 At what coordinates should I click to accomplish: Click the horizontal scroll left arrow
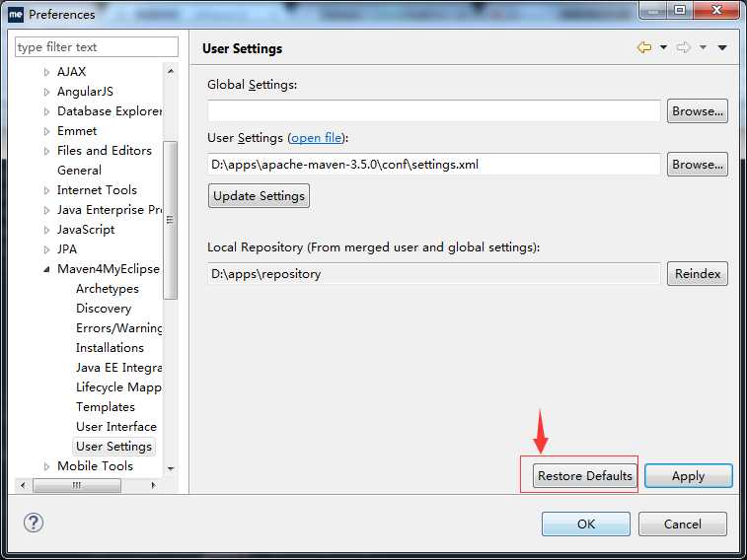coord(23,485)
